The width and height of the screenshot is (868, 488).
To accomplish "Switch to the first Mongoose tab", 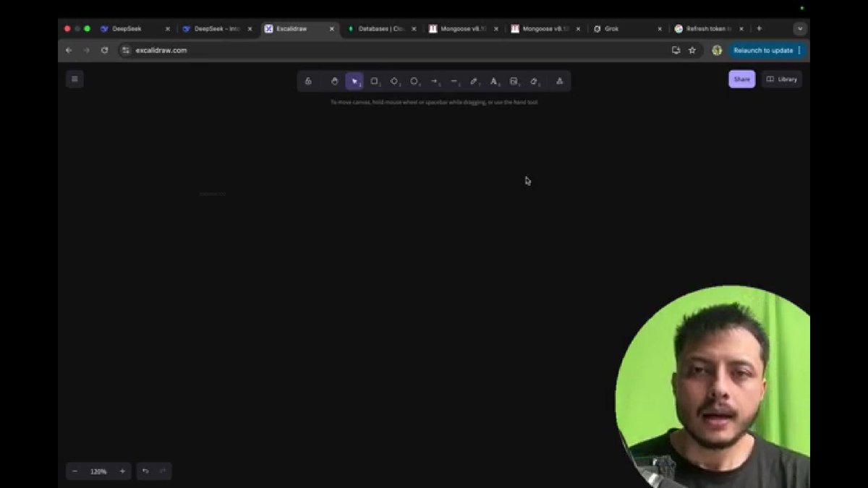I will coord(463,29).
